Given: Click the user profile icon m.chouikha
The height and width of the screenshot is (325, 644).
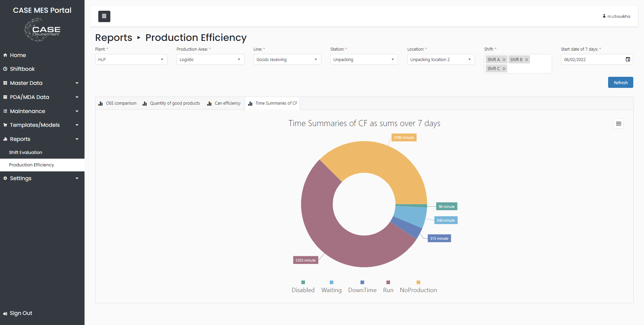Looking at the screenshot, I should click(x=604, y=16).
